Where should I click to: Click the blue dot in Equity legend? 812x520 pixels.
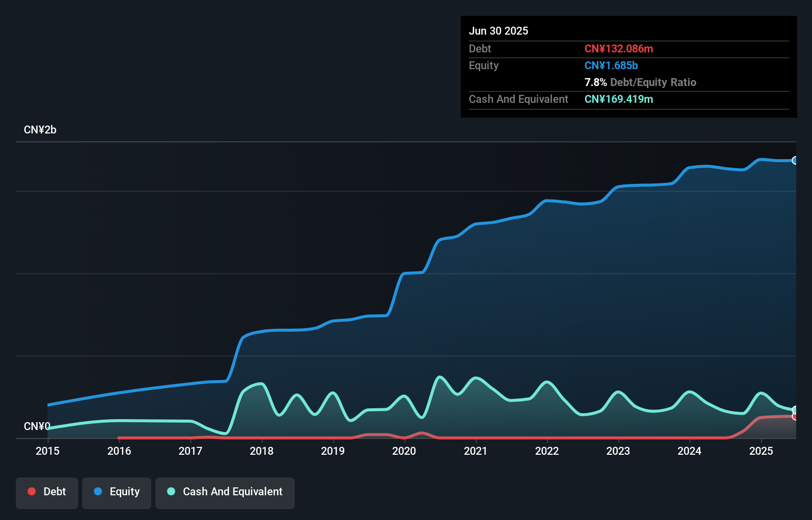[x=98, y=491]
